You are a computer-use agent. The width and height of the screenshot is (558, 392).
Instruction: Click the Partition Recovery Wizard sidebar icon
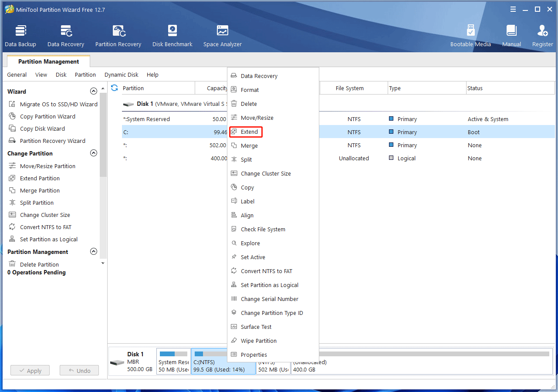coord(12,141)
